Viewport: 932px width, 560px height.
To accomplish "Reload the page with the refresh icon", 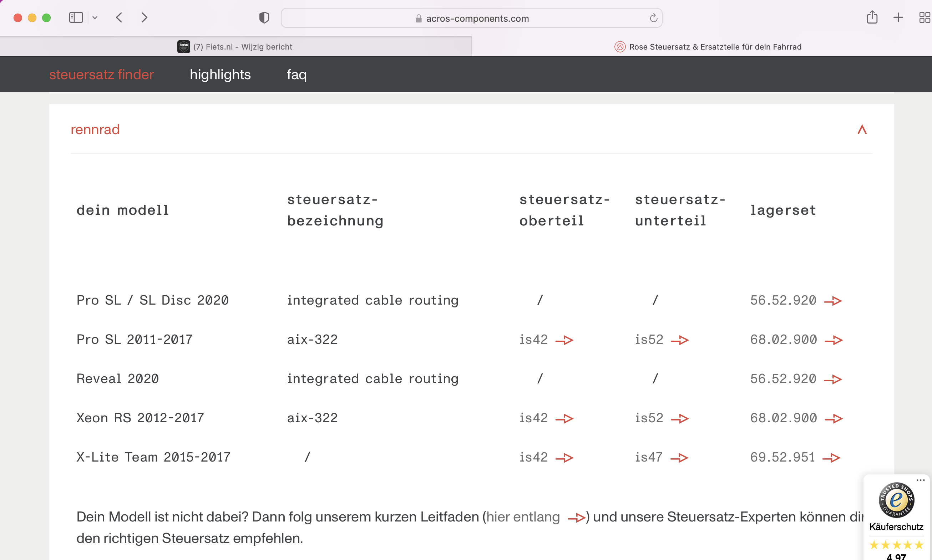I will (653, 18).
